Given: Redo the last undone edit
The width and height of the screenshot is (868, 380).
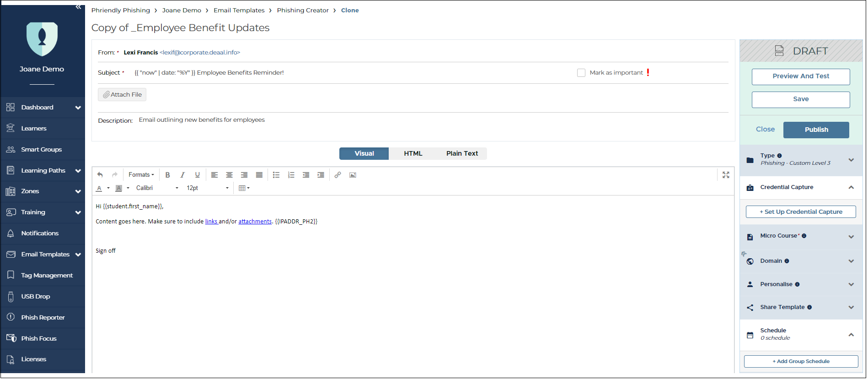Looking at the screenshot, I should click(115, 175).
